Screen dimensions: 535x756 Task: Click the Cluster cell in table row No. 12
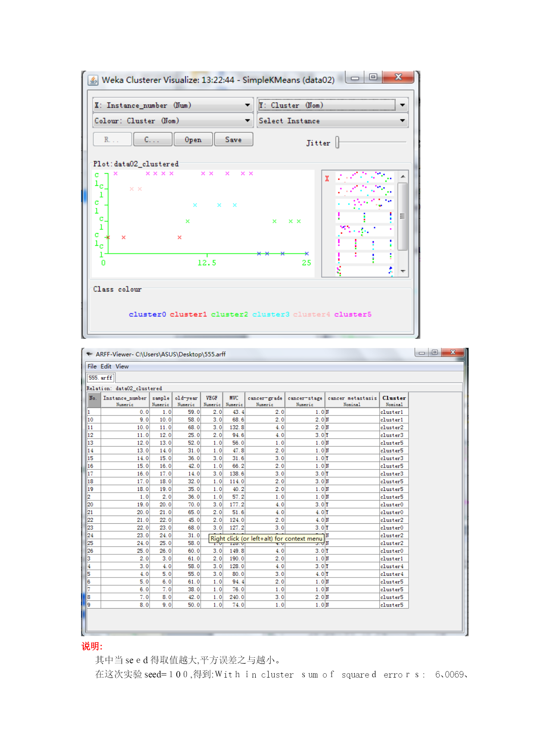pos(394,435)
